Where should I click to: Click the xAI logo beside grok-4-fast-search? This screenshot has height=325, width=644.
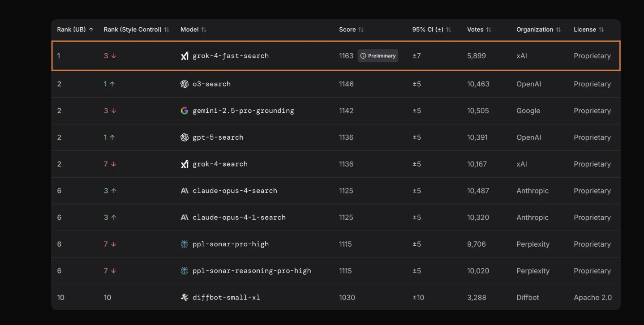coord(184,56)
